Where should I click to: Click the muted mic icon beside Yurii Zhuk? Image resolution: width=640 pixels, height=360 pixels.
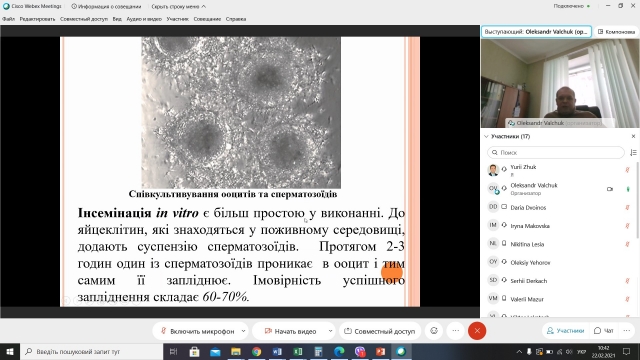click(627, 169)
